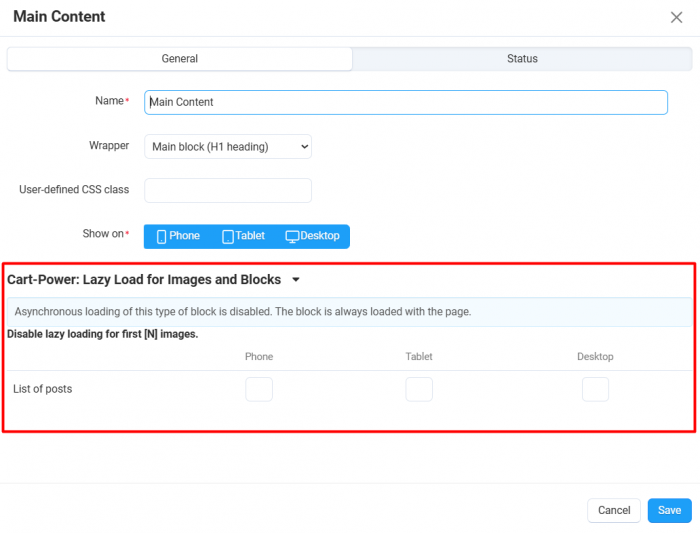Click 'Disable lazy loading for first [N] images.'
700x533 pixels.
point(103,334)
